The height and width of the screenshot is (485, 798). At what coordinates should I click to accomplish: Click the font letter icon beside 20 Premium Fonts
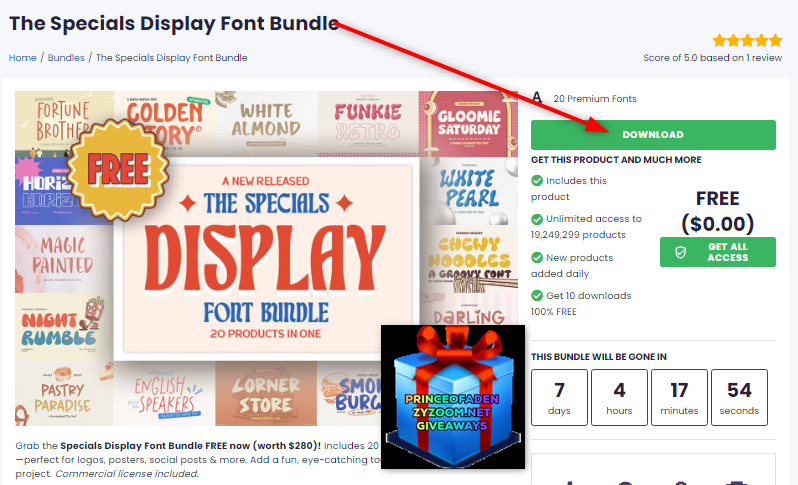click(537, 97)
